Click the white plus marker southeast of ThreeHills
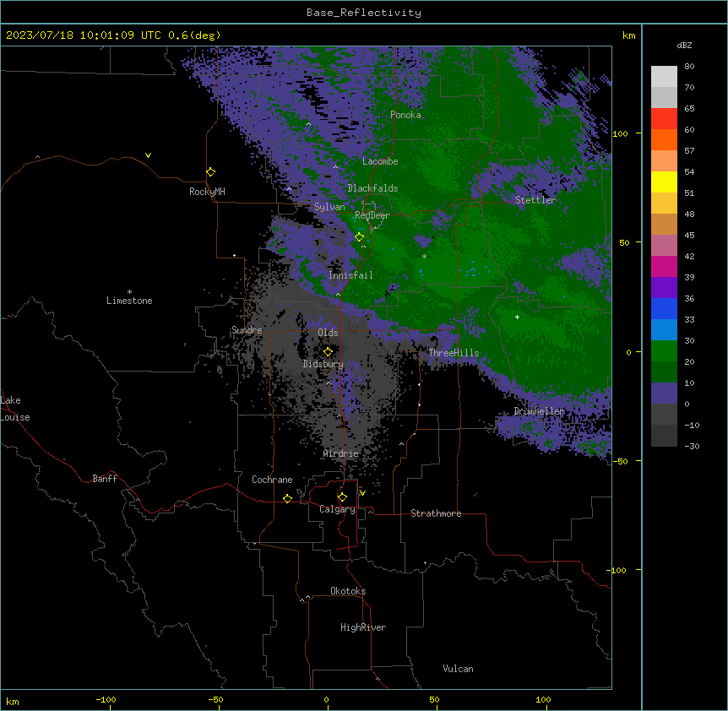The height and width of the screenshot is (711, 728). pos(517,317)
